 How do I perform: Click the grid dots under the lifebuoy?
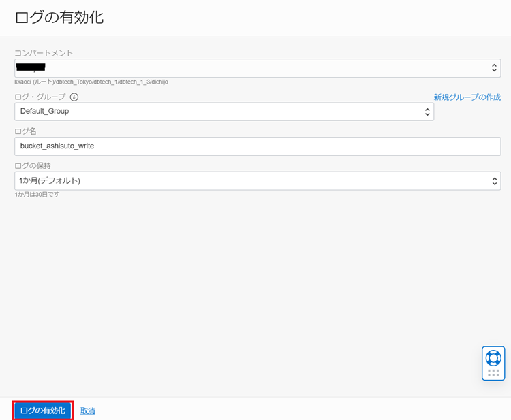(x=493, y=372)
